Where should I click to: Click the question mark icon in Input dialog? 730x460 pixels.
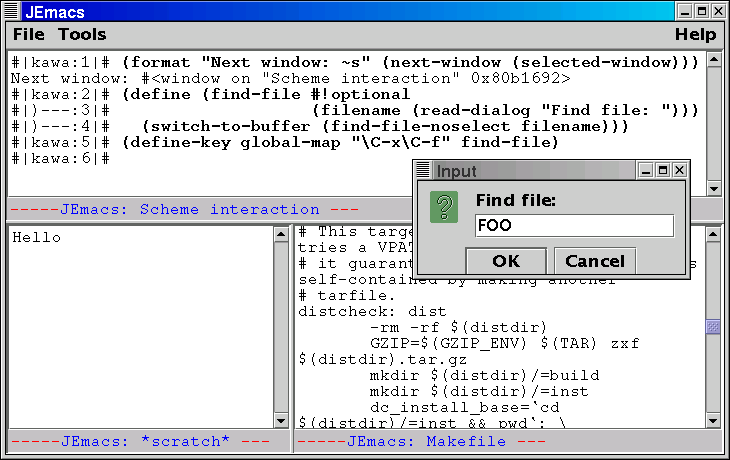pos(444,207)
